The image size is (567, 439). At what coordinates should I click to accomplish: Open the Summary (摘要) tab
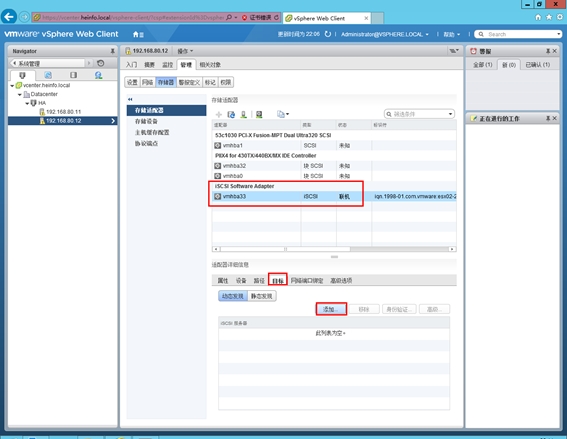(x=149, y=65)
